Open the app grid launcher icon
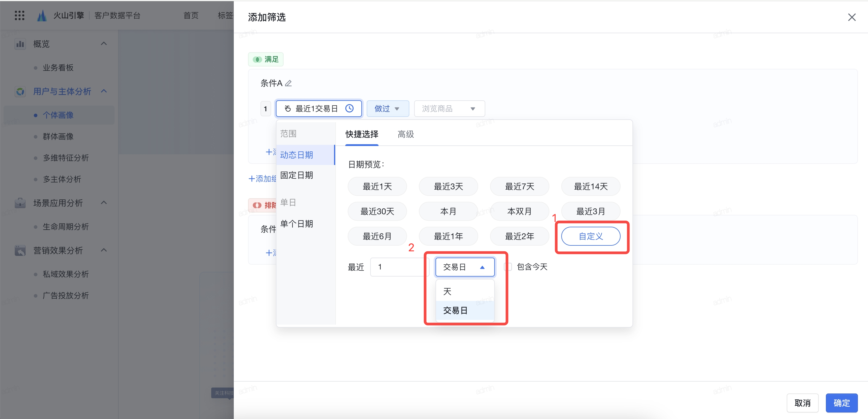The width and height of the screenshot is (868, 419). [20, 15]
